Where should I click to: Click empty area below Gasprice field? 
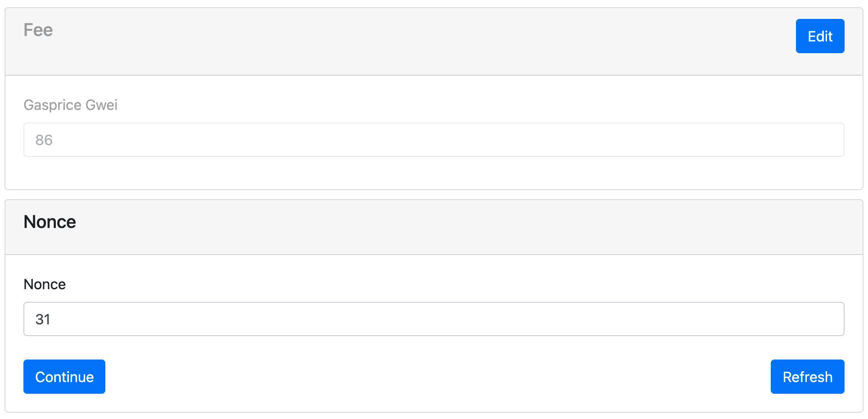[x=433, y=173]
